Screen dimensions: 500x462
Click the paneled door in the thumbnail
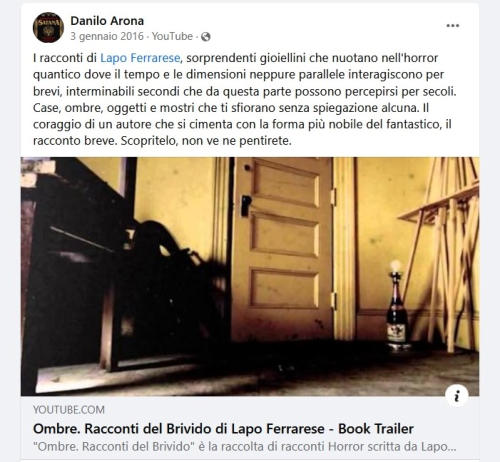pos(283,248)
